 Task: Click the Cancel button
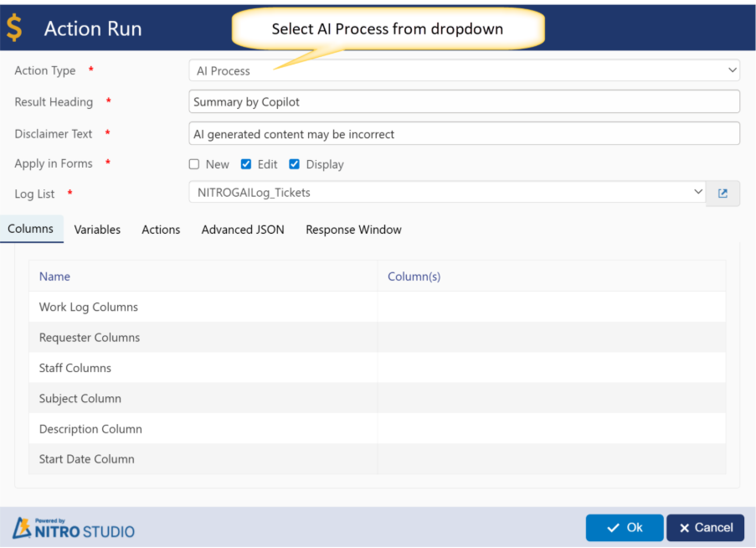(705, 528)
